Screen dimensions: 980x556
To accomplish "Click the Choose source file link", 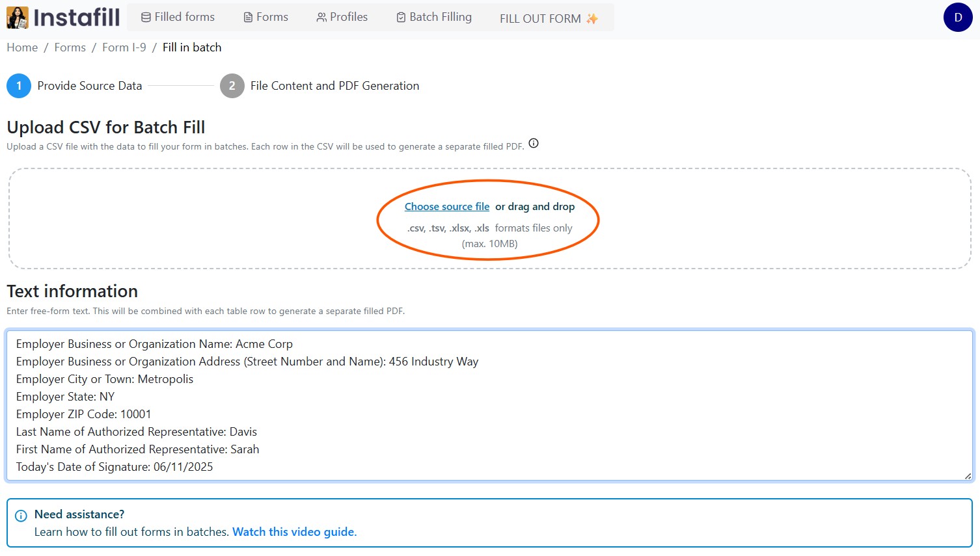I will pyautogui.click(x=446, y=207).
